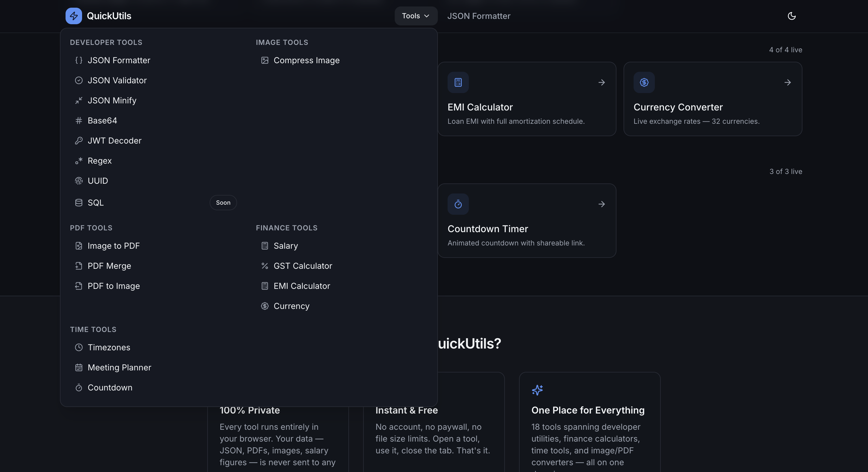This screenshot has width=868, height=472.
Task: Open Countdown under Time Tools
Action: click(155, 388)
